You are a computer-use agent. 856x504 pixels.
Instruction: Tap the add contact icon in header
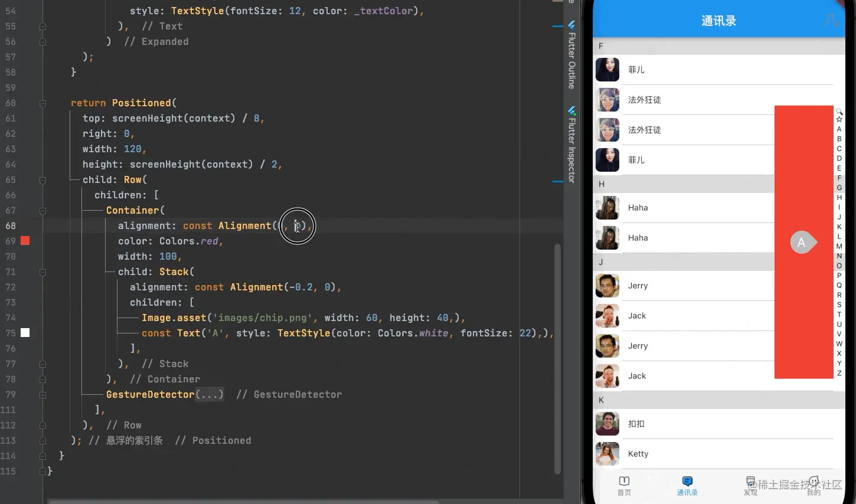[831, 20]
